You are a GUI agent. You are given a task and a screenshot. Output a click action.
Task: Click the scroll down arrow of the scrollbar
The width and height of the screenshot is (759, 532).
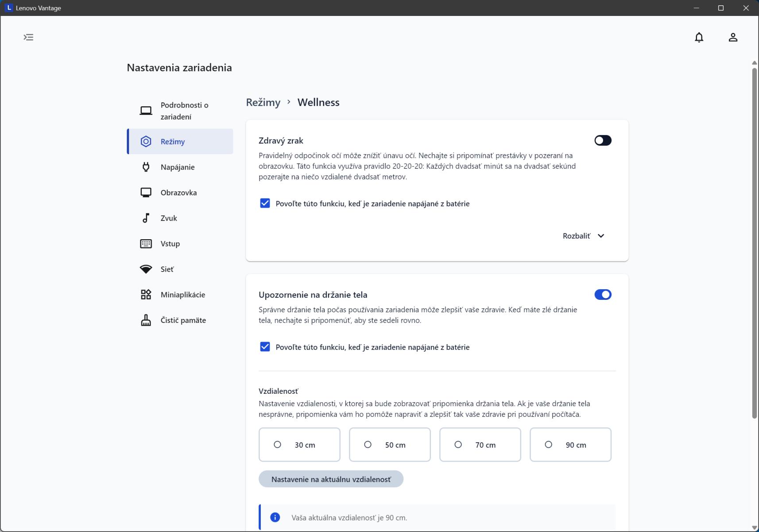(754, 527)
